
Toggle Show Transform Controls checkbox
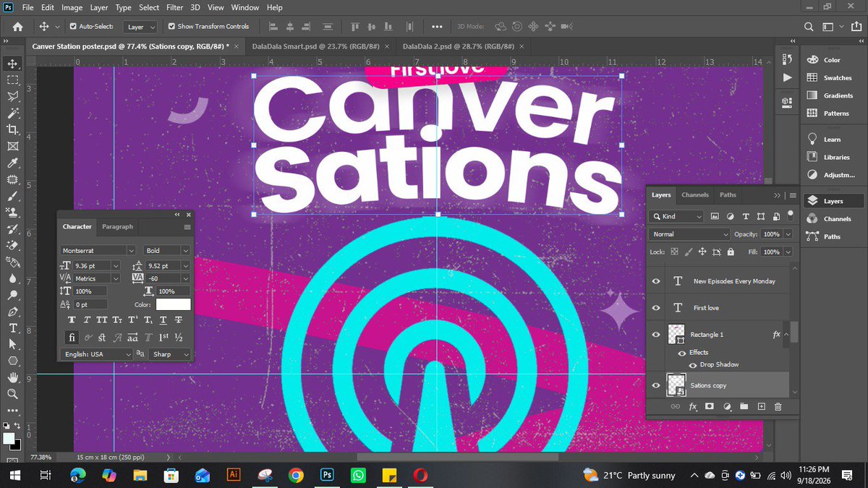[x=171, y=26]
